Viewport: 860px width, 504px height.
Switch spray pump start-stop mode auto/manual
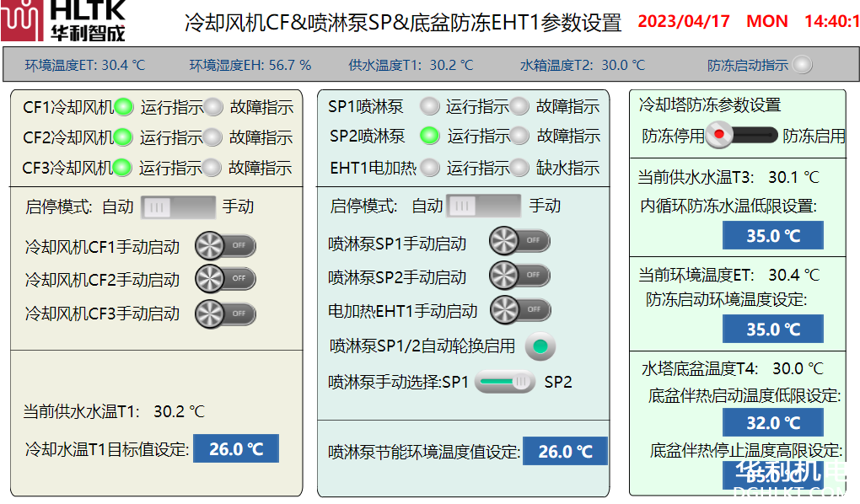click(483, 206)
